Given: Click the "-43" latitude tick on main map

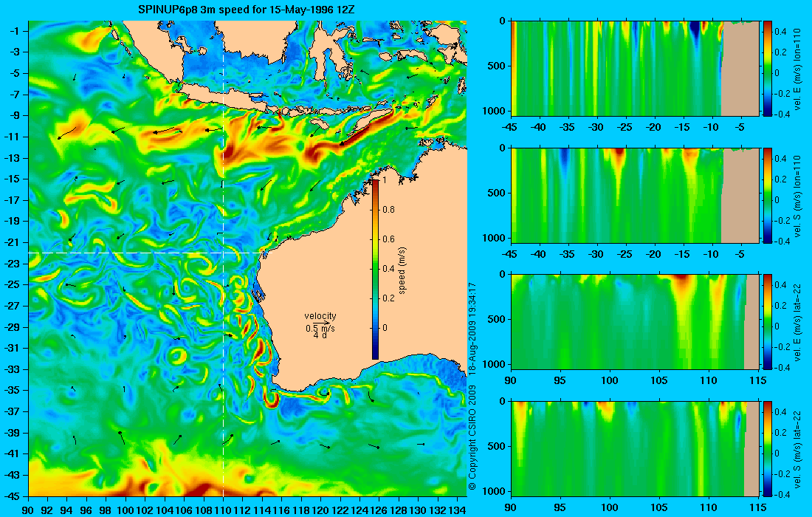Looking at the screenshot, I should (13, 475).
